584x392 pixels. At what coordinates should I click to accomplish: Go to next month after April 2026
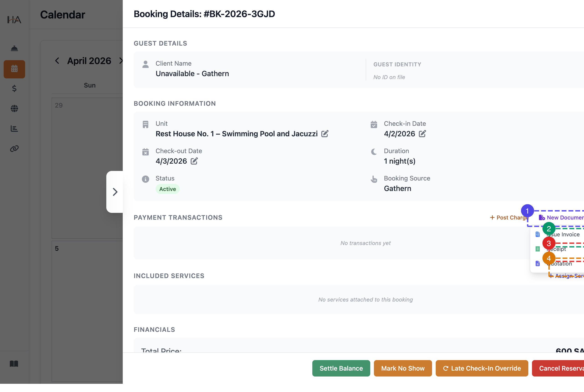[121, 60]
